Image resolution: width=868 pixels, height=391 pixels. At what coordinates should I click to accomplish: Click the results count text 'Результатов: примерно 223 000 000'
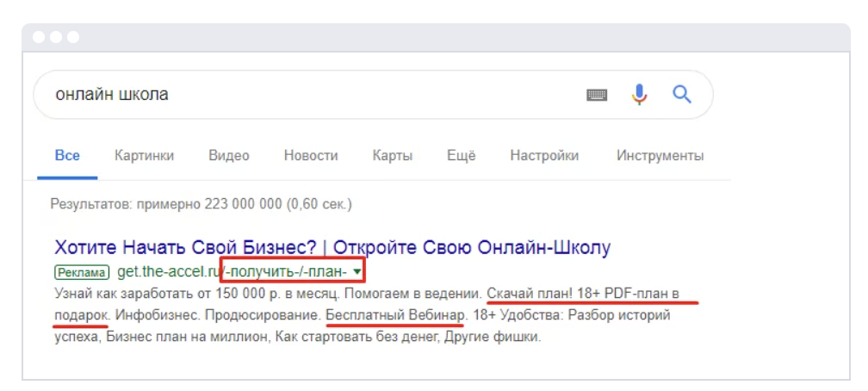point(166,204)
